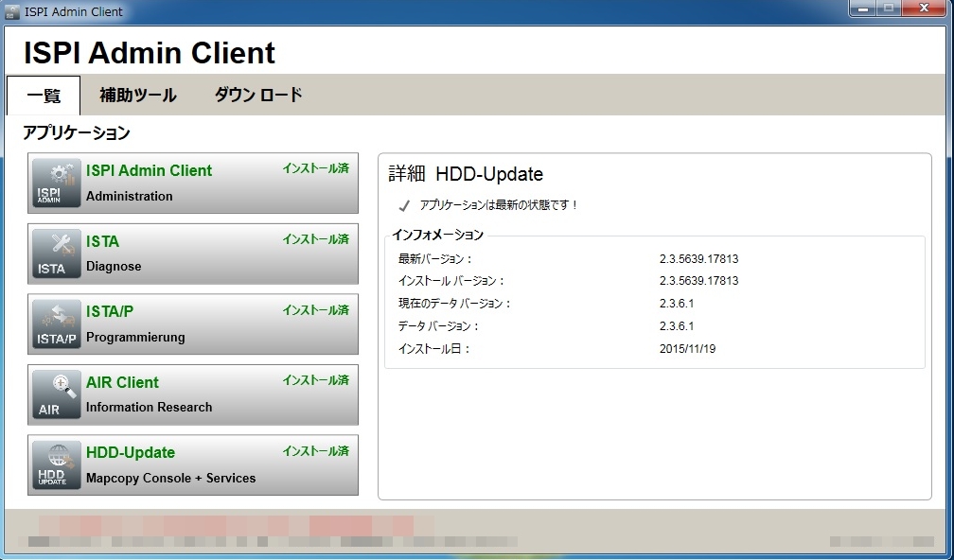
Task: Click the インフォメーション group label
Action: pyautogui.click(x=438, y=235)
